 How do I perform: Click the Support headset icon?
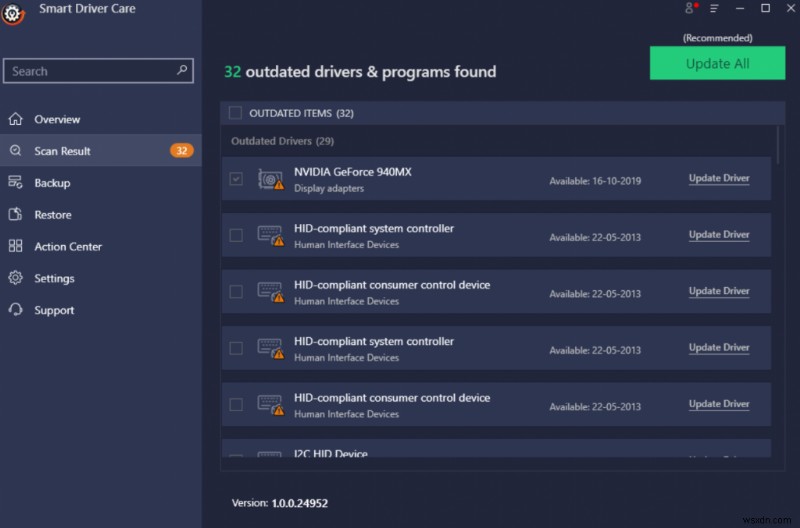click(x=15, y=310)
